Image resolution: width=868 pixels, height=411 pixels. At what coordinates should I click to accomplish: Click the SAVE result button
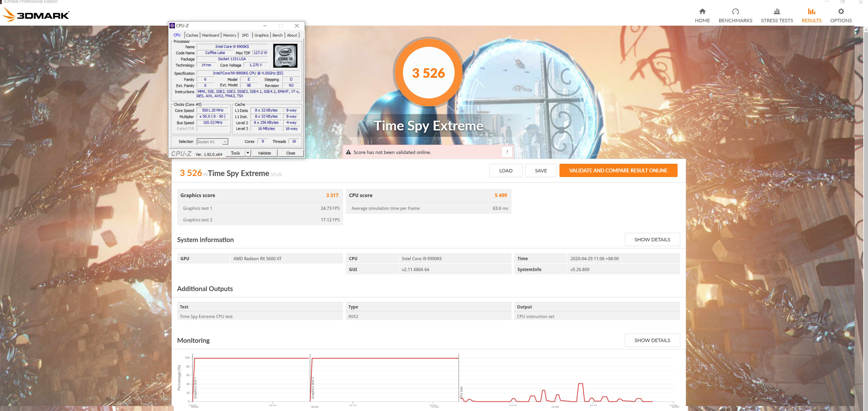click(x=540, y=171)
